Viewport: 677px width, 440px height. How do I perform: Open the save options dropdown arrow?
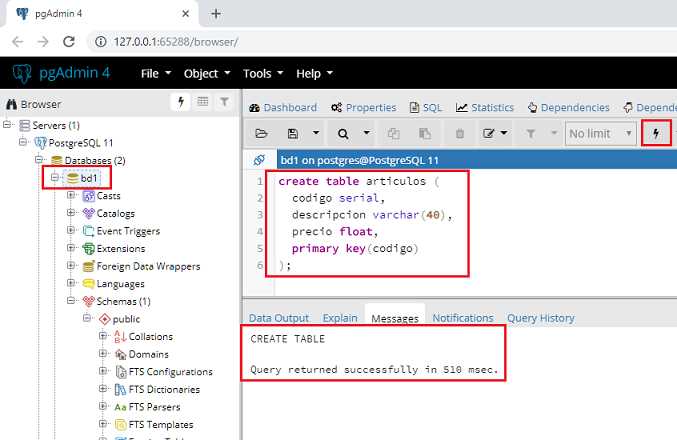coord(316,133)
